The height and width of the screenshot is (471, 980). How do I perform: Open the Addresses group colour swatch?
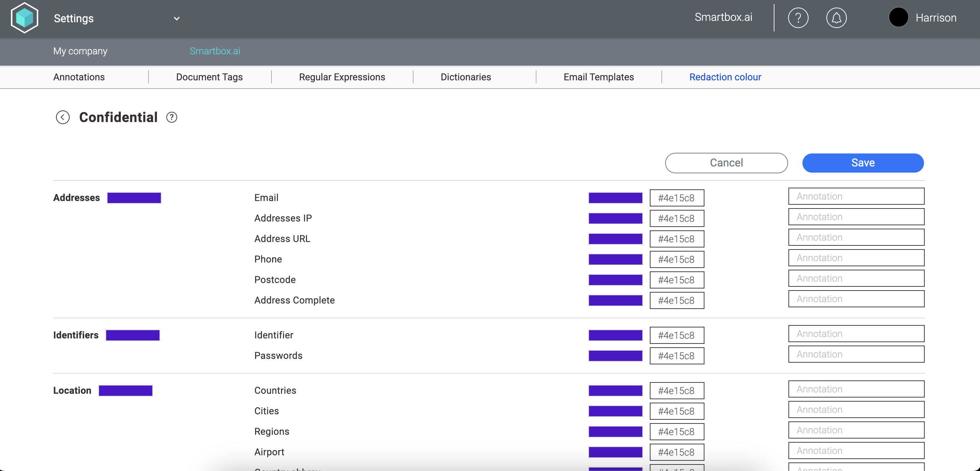(x=134, y=198)
